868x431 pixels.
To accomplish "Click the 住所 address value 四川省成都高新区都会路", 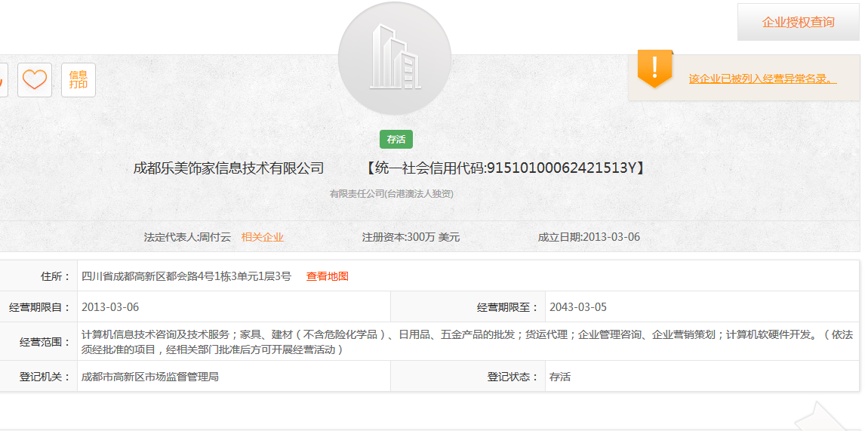I will 186,276.
